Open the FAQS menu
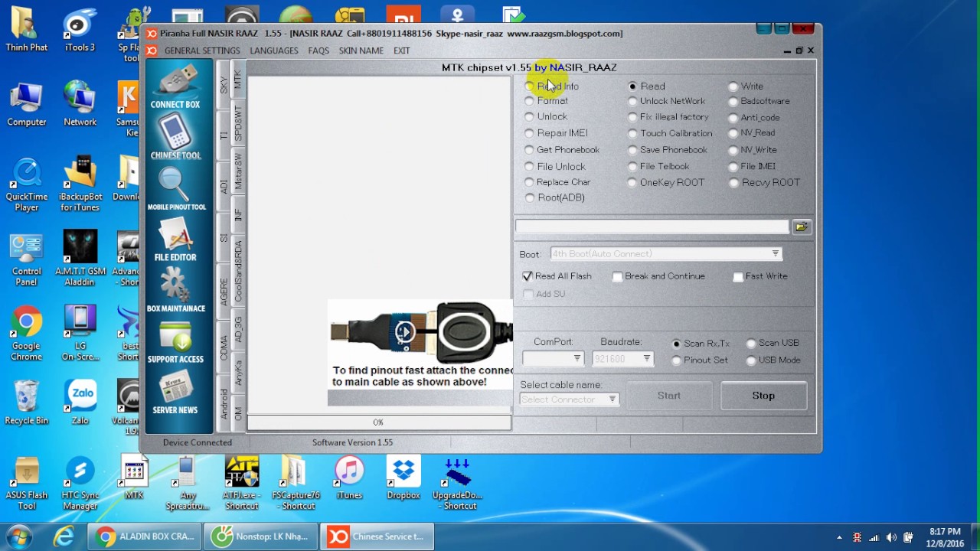This screenshot has height=551, width=980. tap(318, 51)
